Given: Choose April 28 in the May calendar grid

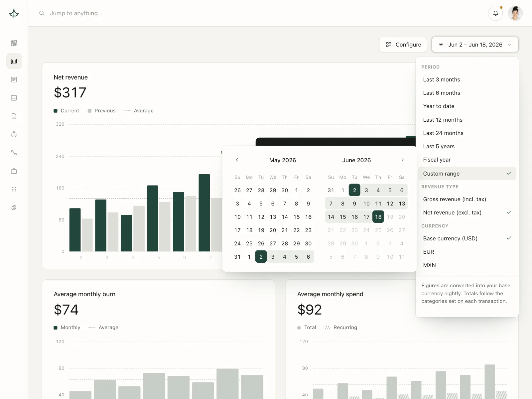Looking at the screenshot, I should (261, 190).
